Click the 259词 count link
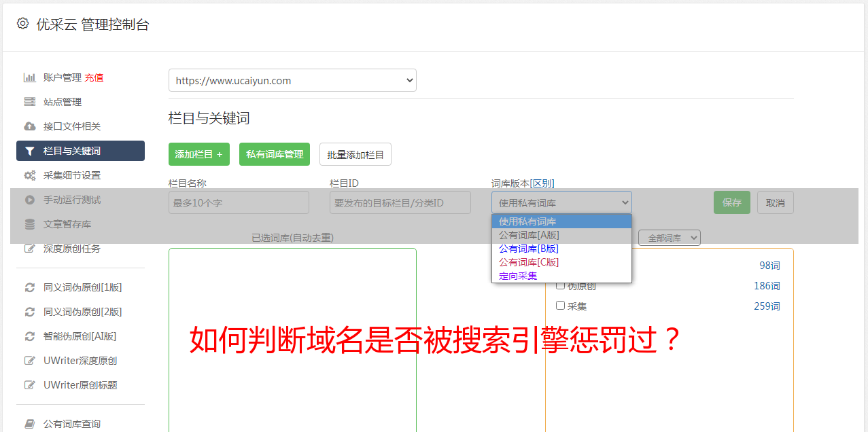 (767, 306)
